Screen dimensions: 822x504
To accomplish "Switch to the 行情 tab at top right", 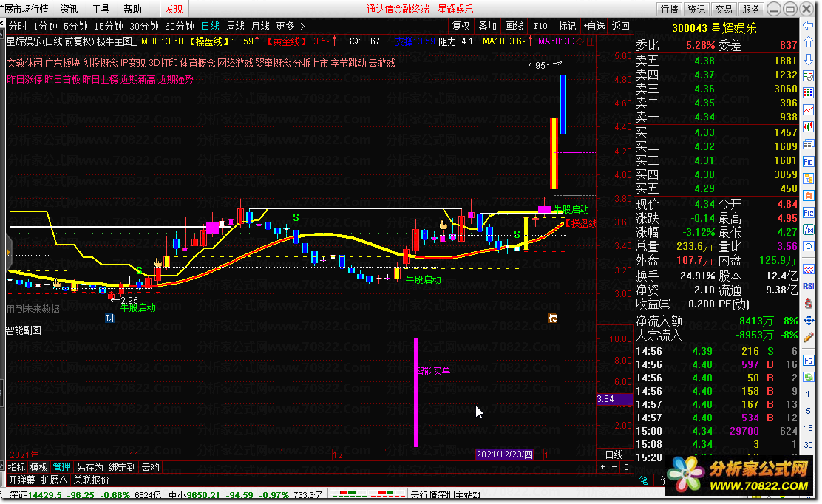I will pyautogui.click(x=669, y=9).
